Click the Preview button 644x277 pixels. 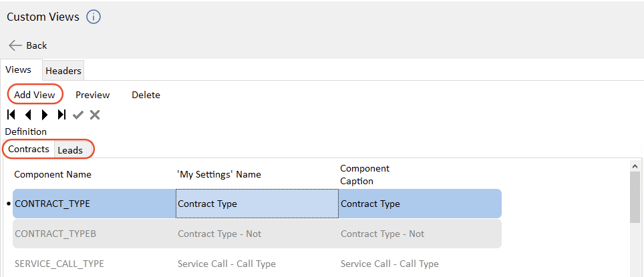(x=92, y=95)
